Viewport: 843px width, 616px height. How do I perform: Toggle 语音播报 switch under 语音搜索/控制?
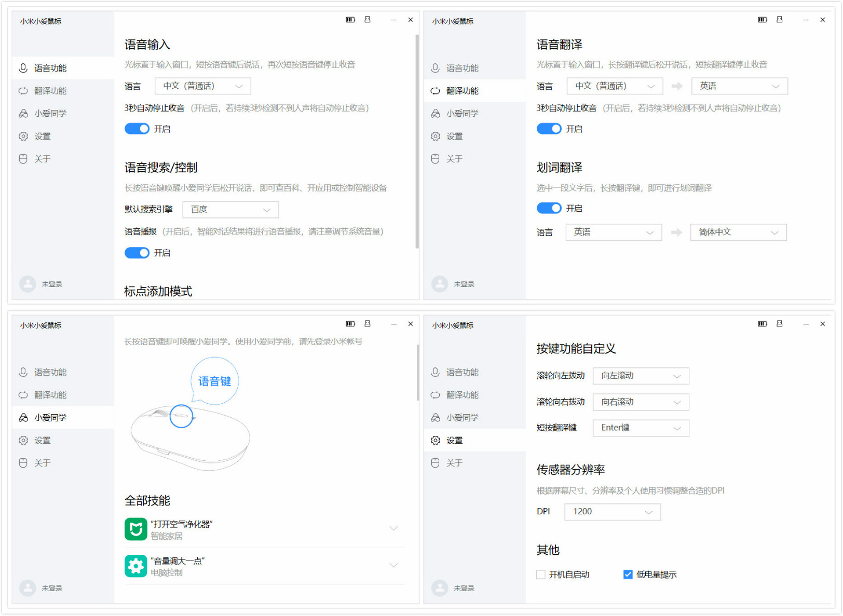coord(137,253)
